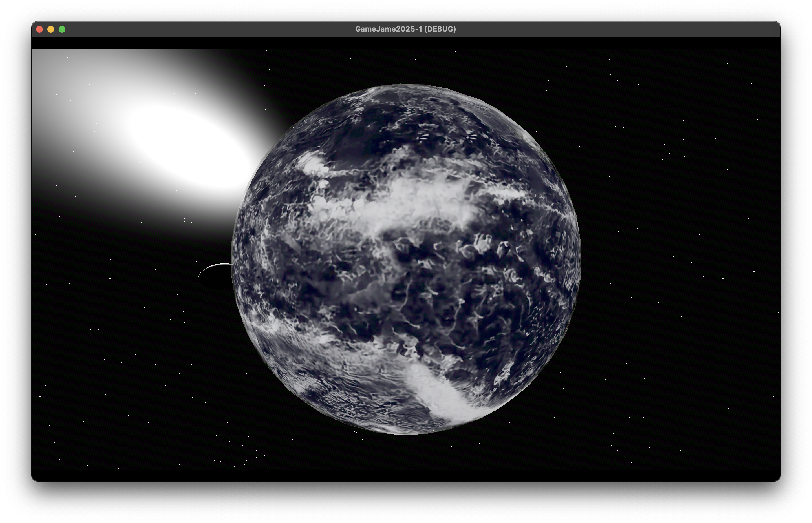Click the red close traffic light button
The width and height of the screenshot is (812, 523).
click(40, 29)
